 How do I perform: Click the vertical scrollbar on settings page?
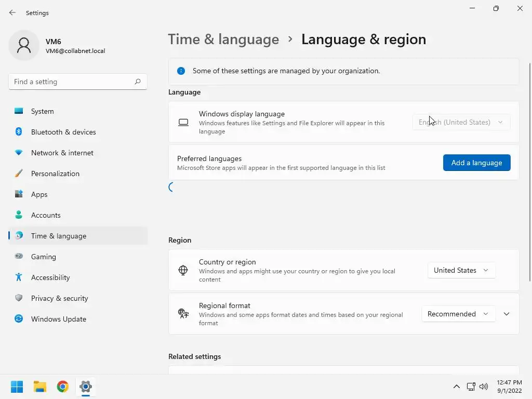click(x=529, y=172)
